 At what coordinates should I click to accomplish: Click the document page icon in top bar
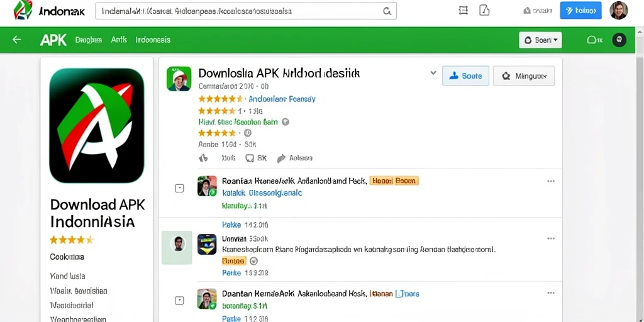(x=485, y=11)
